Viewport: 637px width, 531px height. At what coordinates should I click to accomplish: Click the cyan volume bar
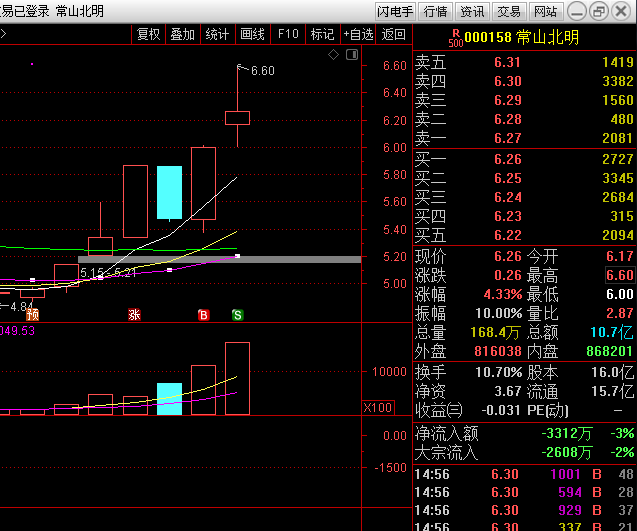tap(169, 399)
